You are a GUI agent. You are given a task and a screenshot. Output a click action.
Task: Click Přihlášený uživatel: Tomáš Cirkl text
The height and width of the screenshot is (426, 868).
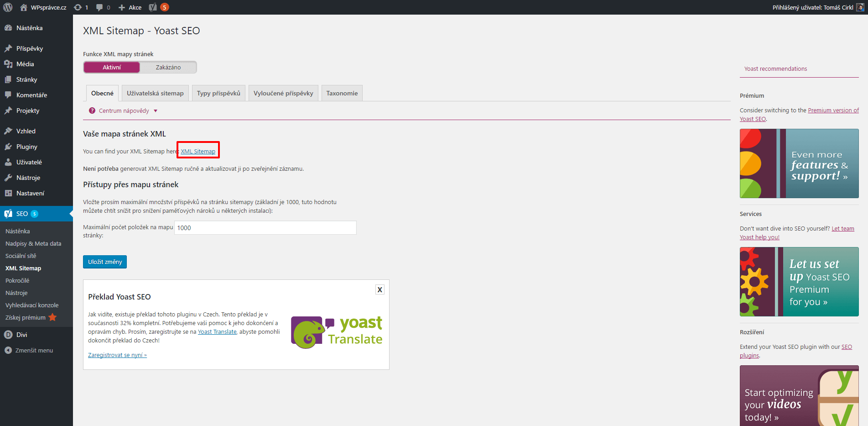pyautogui.click(x=813, y=7)
